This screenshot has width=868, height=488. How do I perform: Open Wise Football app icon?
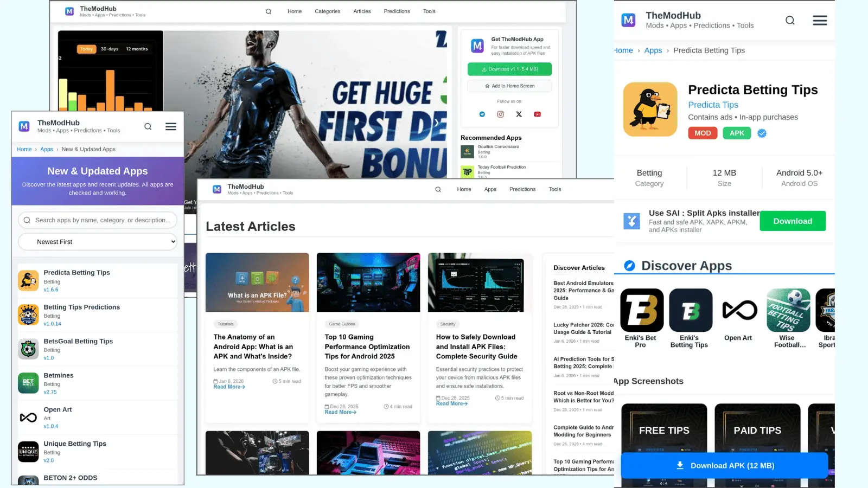click(788, 310)
